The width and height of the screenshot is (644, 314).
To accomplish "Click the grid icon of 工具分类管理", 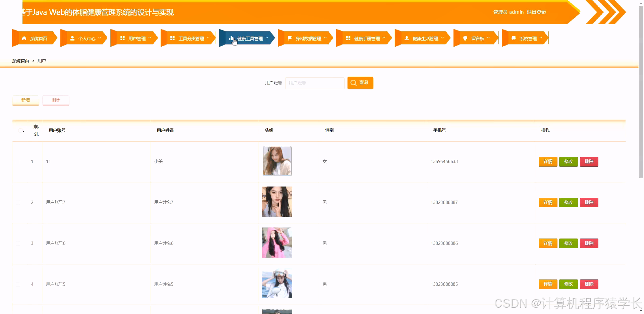I will tap(172, 38).
